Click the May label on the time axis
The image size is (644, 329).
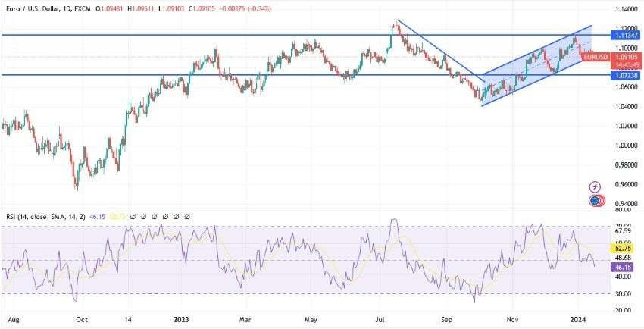point(311,318)
